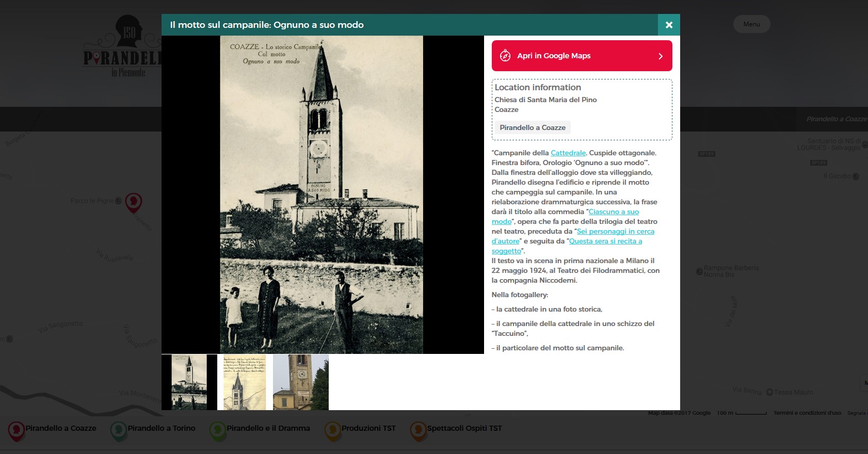Screen dimensions: 868x454
Task: Open 'Sei personaggi in cerca d'autore' link
Action: (615, 231)
